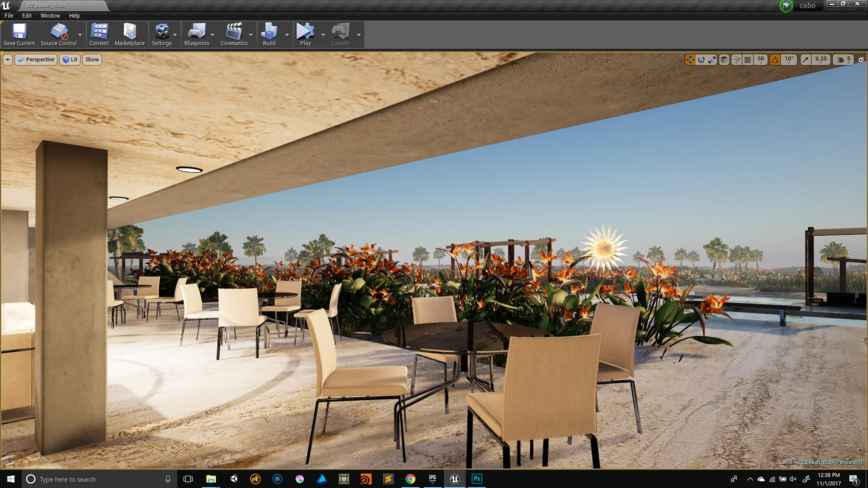Open the grid snap value 50 dropdown
868x488 pixels.
coord(761,60)
